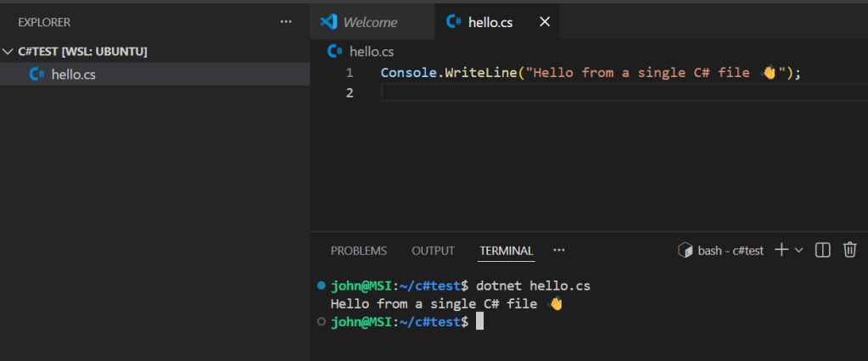
Task: Open the PROBLEMS panel tab
Action: click(x=358, y=251)
